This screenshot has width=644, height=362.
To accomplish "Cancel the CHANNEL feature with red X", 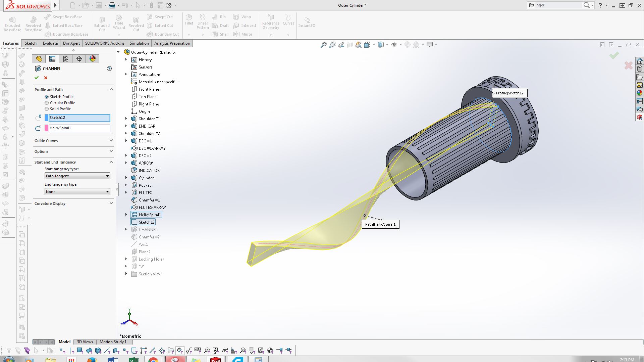I will (x=46, y=78).
